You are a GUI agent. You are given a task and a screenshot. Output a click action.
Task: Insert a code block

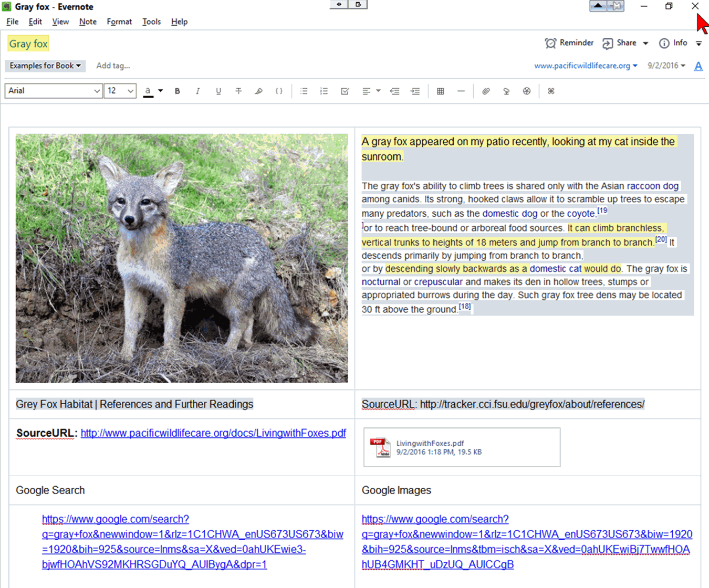pyautogui.click(x=279, y=91)
